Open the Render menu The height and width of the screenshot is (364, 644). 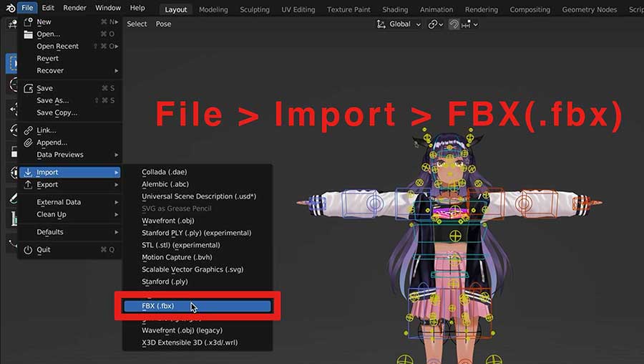click(74, 8)
